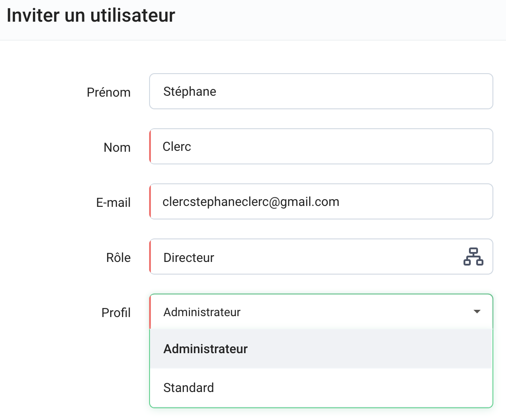Click the E-mail address input field

click(321, 202)
